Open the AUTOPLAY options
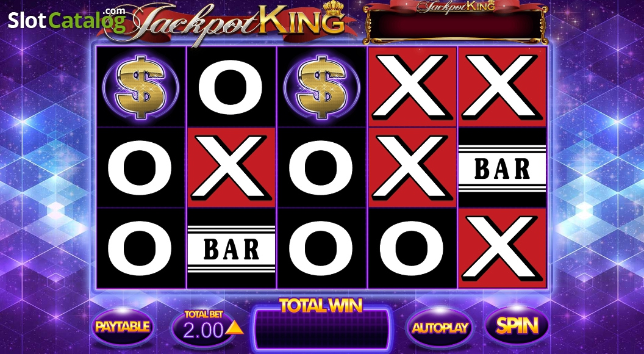This screenshot has height=354, width=644. [x=440, y=328]
